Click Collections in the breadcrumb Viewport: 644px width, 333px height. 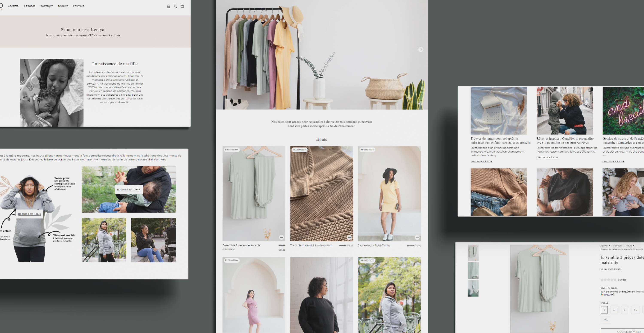(x=617, y=246)
